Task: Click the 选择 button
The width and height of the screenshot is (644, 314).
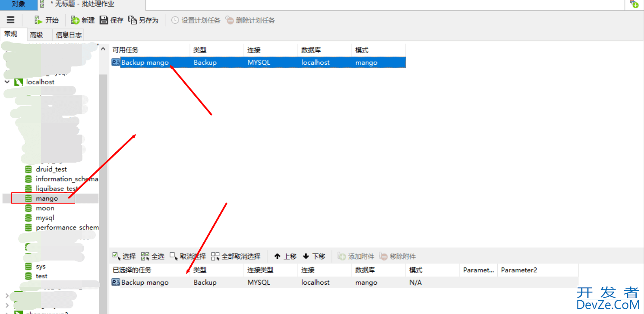Action: tap(124, 256)
